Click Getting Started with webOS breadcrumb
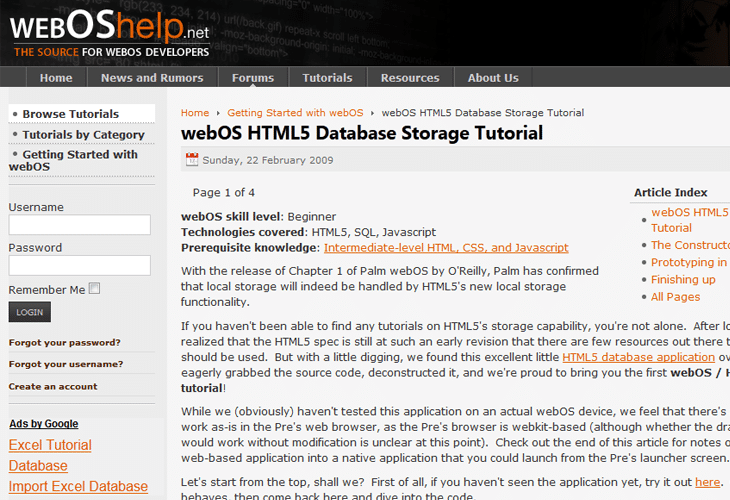This screenshot has height=500, width=730. tap(295, 113)
